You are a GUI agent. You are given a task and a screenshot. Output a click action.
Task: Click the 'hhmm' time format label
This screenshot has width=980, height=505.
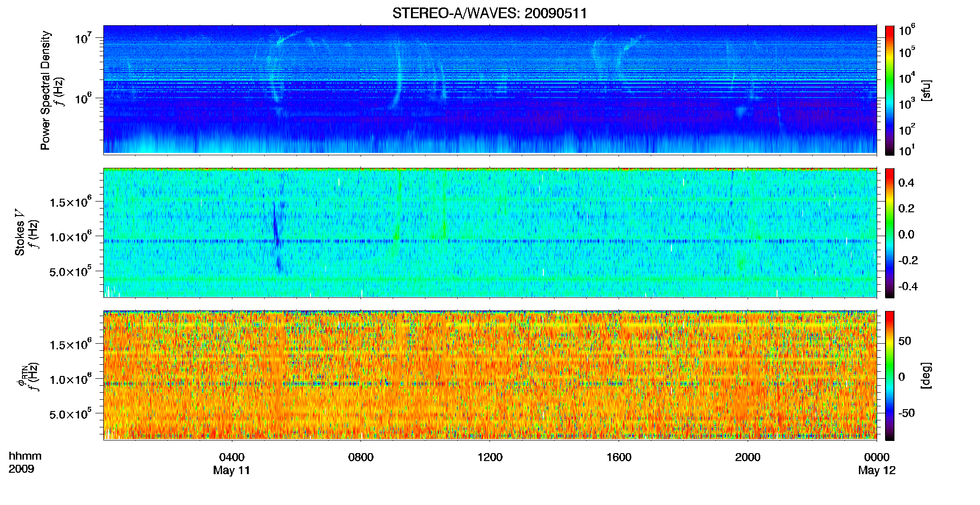pos(25,456)
